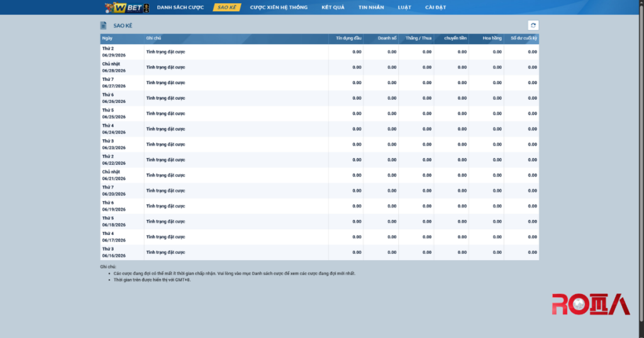Screen dimensions: 644x338
Task: Click chuyển tiền value for 06/19/2026
Action: tap(462, 206)
